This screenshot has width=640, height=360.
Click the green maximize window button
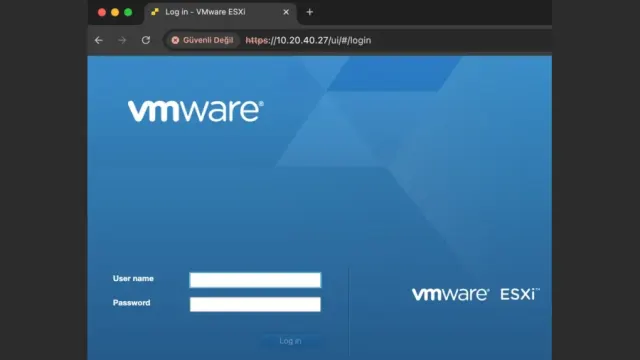128,12
